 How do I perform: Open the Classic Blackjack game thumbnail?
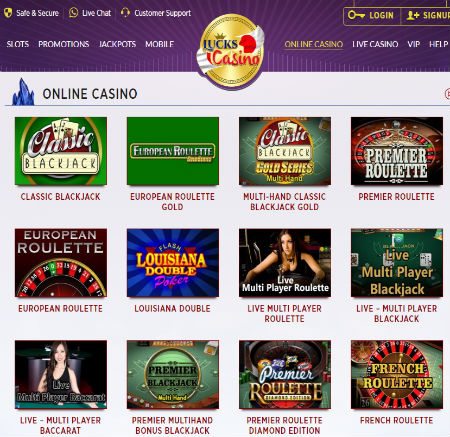[61, 151]
